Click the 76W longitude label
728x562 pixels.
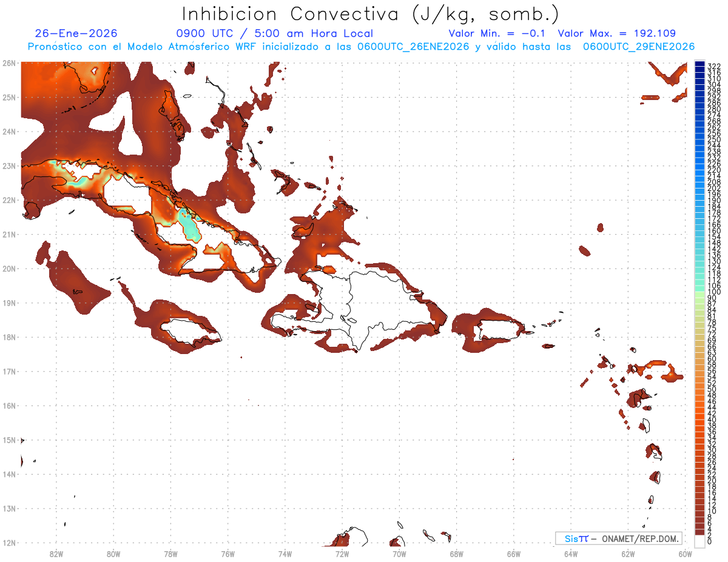(x=227, y=554)
